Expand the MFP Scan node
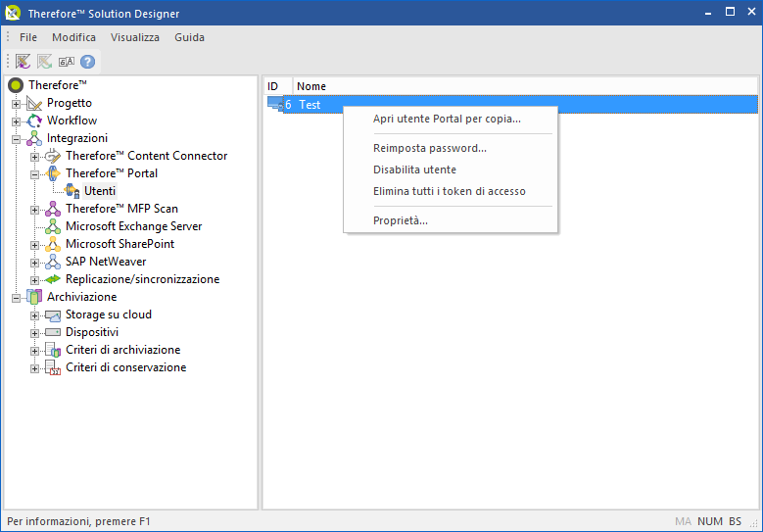Screen dimensions: 763x532 click(x=34, y=210)
